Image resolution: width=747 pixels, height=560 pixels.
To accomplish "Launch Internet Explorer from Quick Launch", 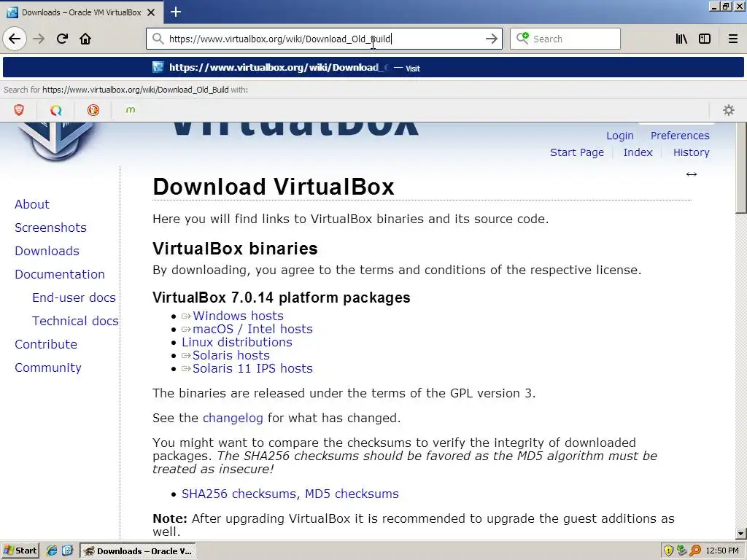I will click(52, 551).
